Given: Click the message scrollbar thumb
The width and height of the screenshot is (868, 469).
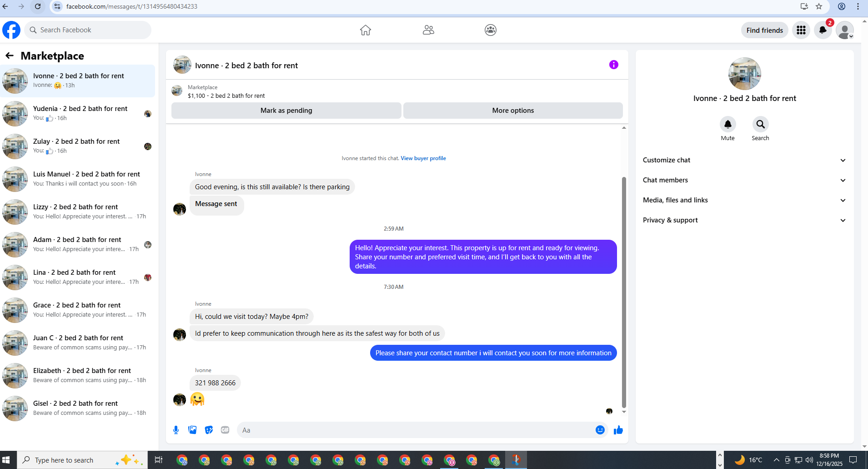Looking at the screenshot, I should (x=624, y=292).
